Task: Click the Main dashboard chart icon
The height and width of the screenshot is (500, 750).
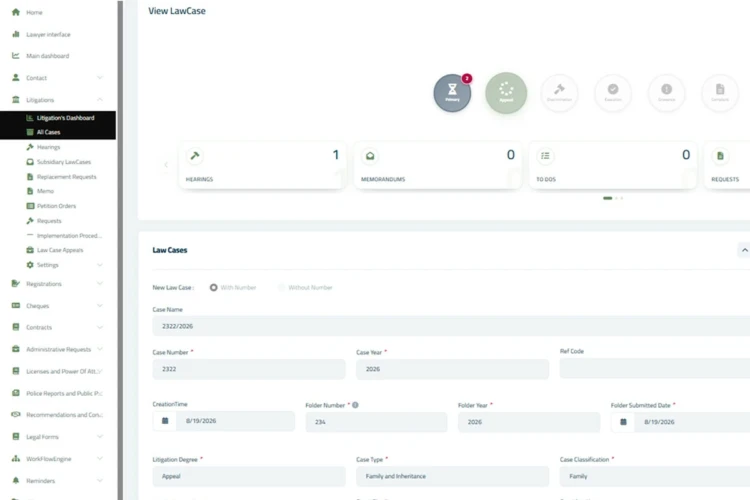Action: click(16, 56)
